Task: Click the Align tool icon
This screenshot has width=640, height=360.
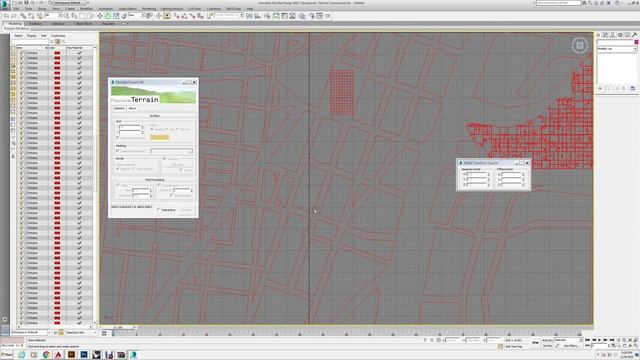Action: tap(257, 16)
